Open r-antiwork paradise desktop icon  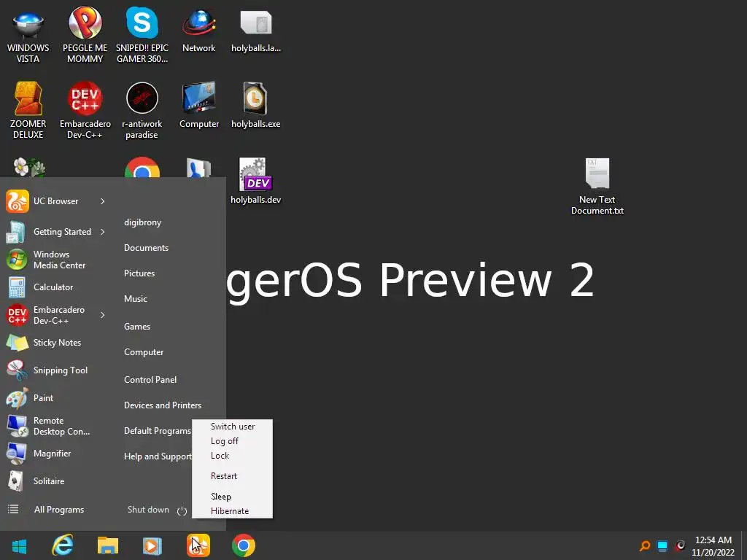click(142, 111)
